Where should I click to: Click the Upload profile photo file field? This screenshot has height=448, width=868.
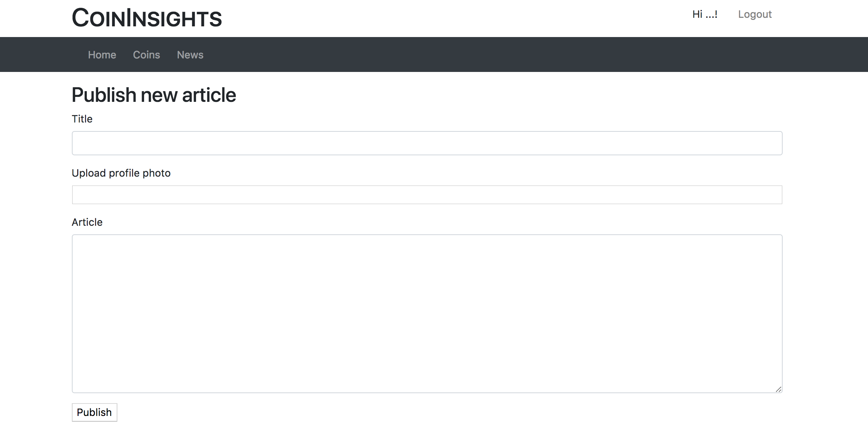tap(427, 195)
